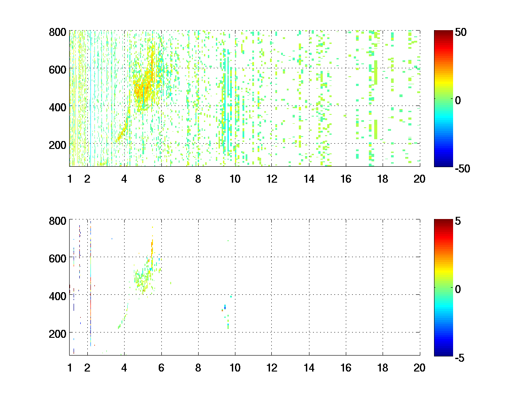Image resolution: width=532 pixels, height=399 pixels.
Task: Click y-axis tick "400" of the ±50 plot
Action: coord(58,107)
